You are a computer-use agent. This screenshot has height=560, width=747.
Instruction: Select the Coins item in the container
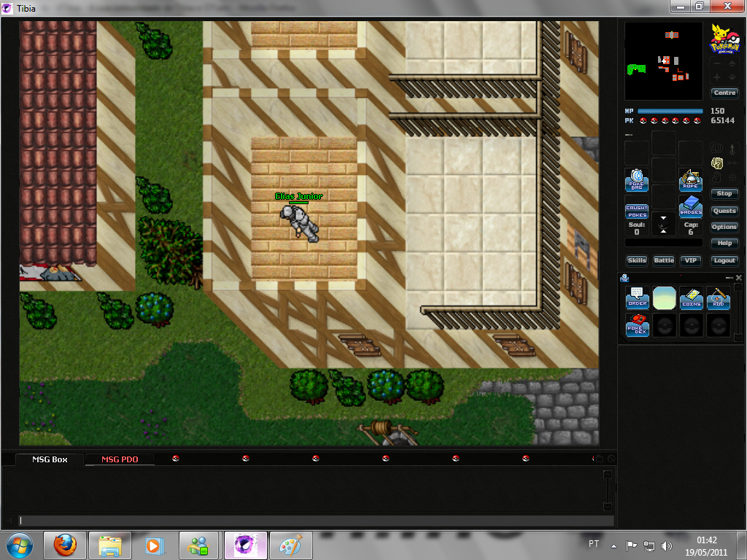[x=692, y=298]
